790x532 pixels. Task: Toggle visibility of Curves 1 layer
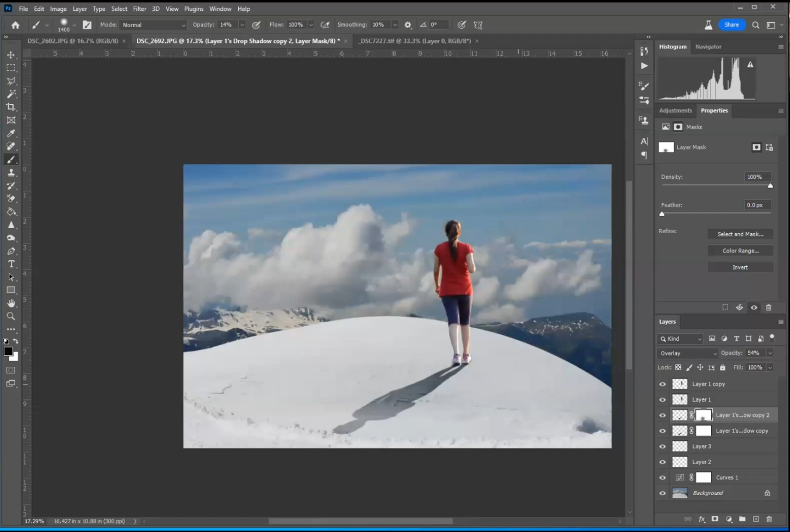point(662,477)
